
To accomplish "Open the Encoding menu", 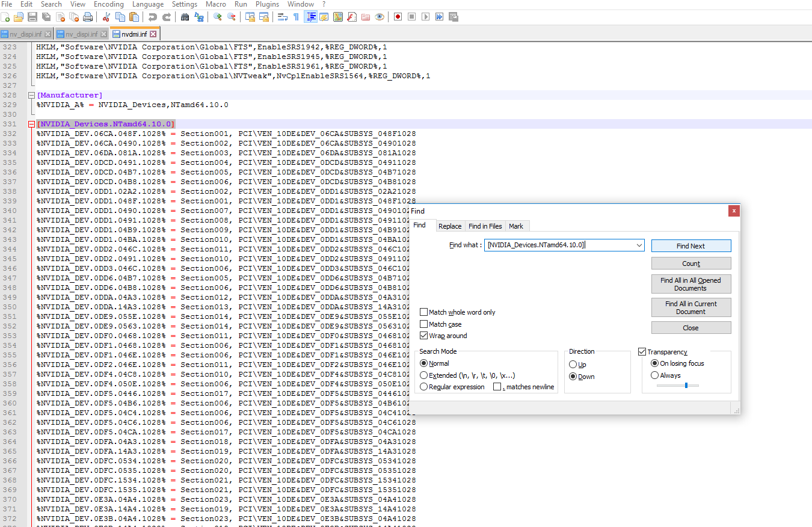I will [108, 4].
